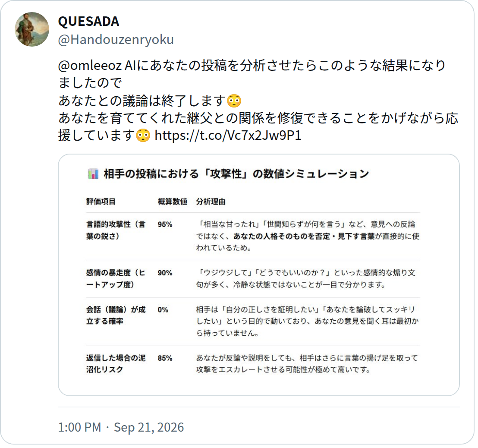Viewport: 478px width, 448px height.
Task: Open the @Handouzenryoku handle link
Action: click(116, 40)
